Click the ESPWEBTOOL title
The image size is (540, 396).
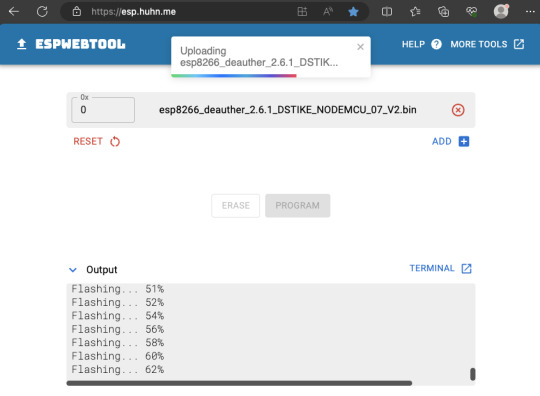tap(80, 44)
